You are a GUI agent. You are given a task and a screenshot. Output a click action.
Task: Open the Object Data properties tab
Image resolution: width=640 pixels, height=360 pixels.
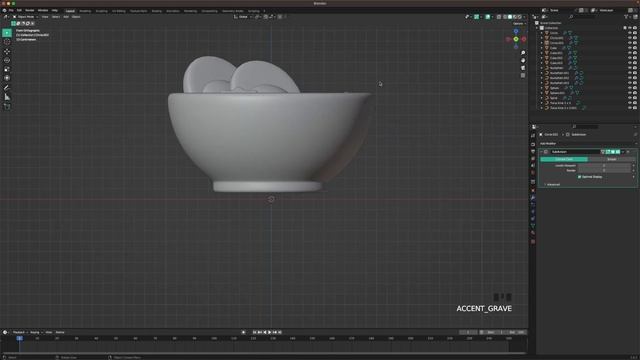click(533, 226)
